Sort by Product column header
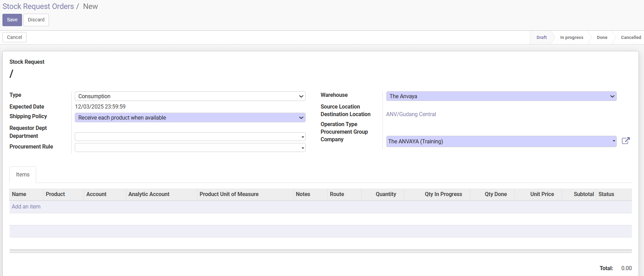The image size is (644, 276). pyautogui.click(x=55, y=194)
